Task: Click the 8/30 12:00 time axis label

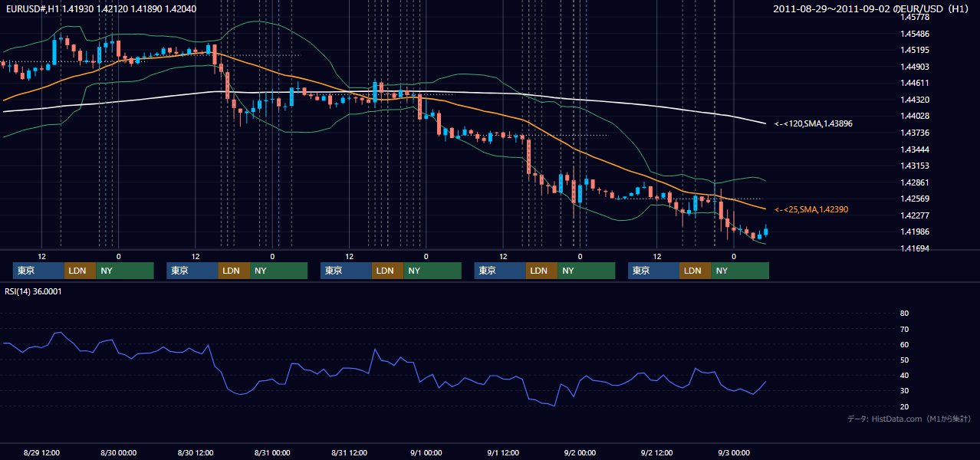Action: pos(195,453)
